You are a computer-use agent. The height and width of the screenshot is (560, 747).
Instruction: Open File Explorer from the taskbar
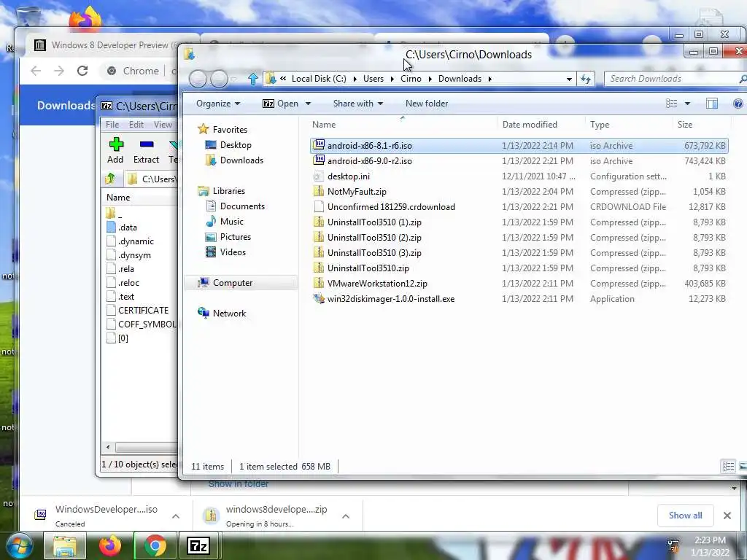65,545
